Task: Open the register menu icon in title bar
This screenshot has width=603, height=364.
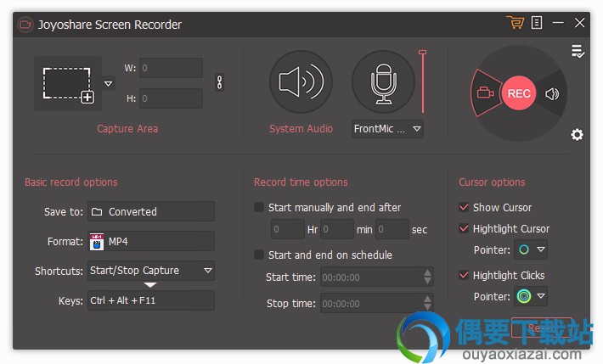Action: [x=537, y=23]
